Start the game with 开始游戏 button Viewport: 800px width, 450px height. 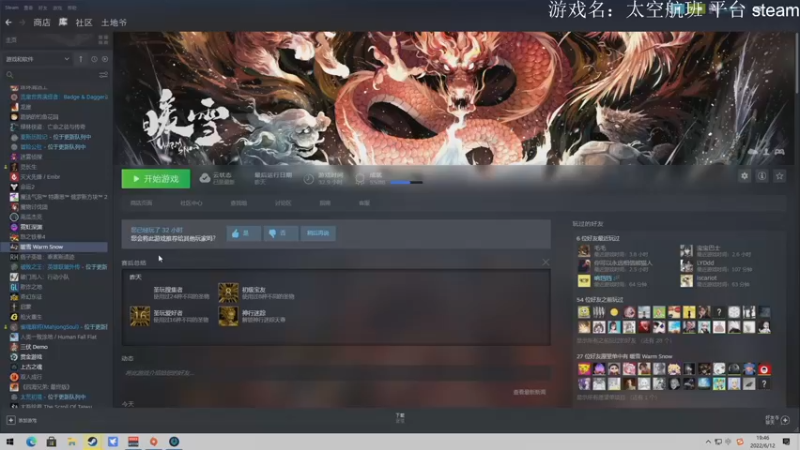[156, 179]
